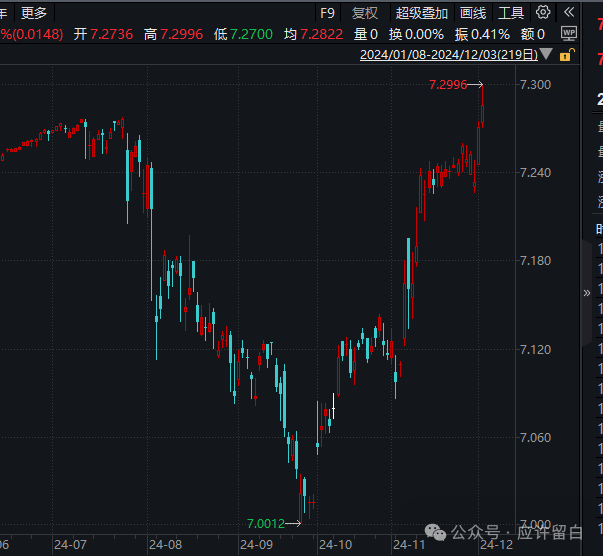This screenshot has width=603, height=556.
Task: Click the double-left collapse arrows icon
Action: point(568,13)
